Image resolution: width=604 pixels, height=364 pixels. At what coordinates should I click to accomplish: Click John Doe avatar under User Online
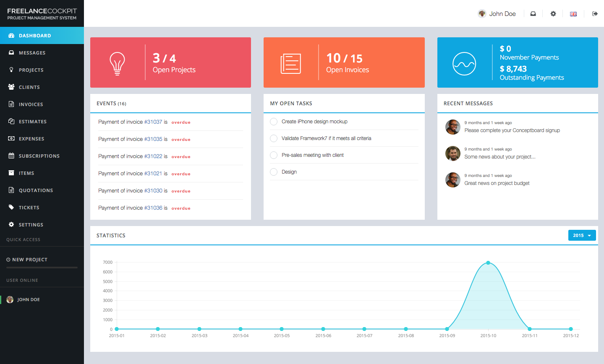click(10, 299)
